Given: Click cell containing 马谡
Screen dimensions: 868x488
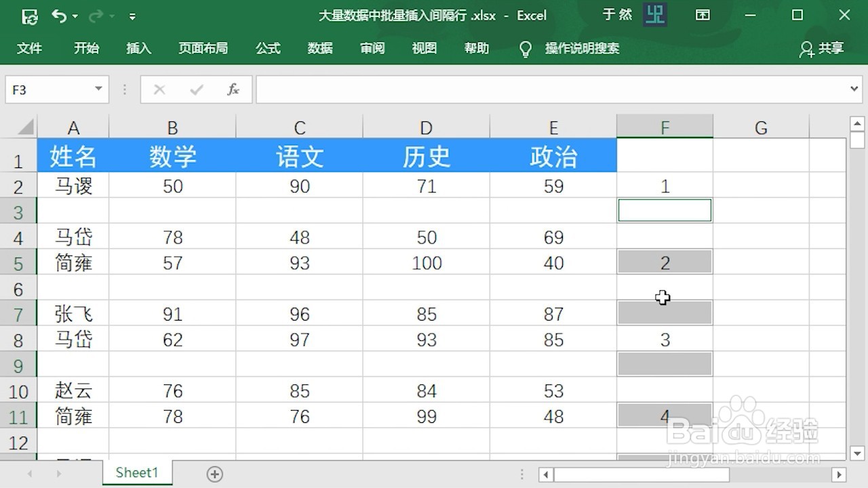Looking at the screenshot, I should coord(73,186).
